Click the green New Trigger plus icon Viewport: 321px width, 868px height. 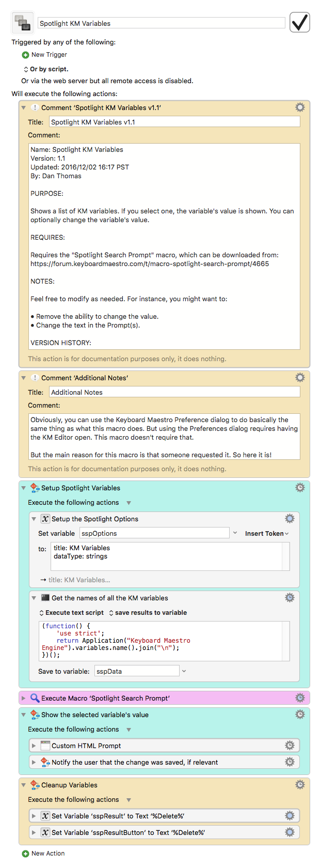(x=25, y=55)
